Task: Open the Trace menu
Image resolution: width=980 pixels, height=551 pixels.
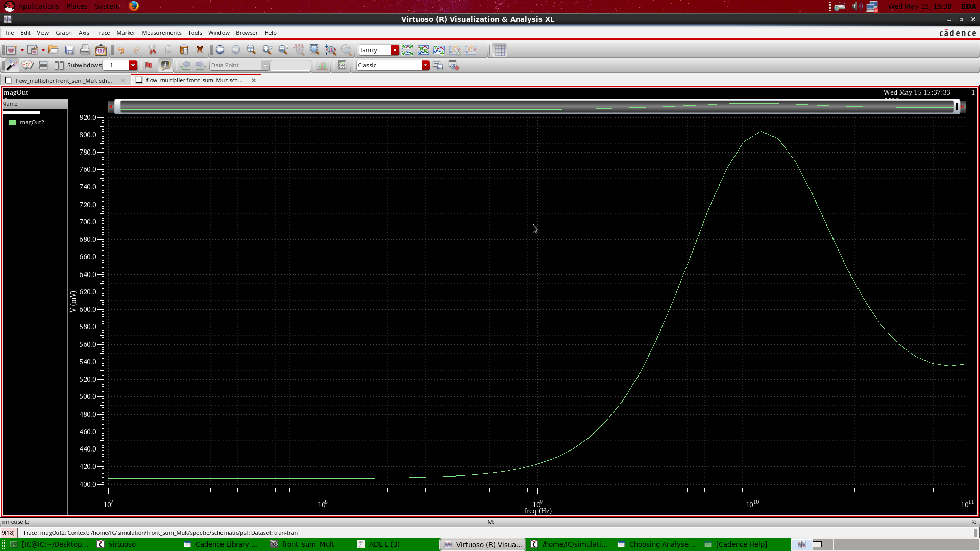Action: [x=103, y=33]
